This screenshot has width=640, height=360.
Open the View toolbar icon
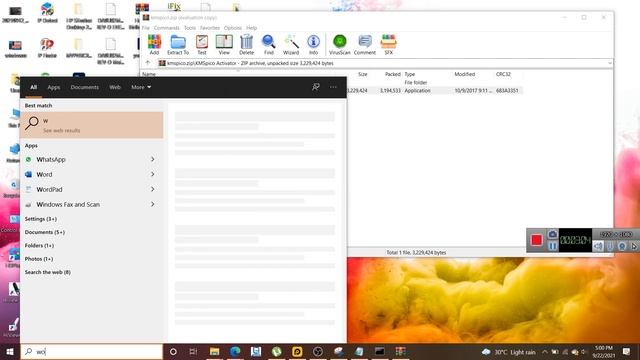tap(224, 44)
